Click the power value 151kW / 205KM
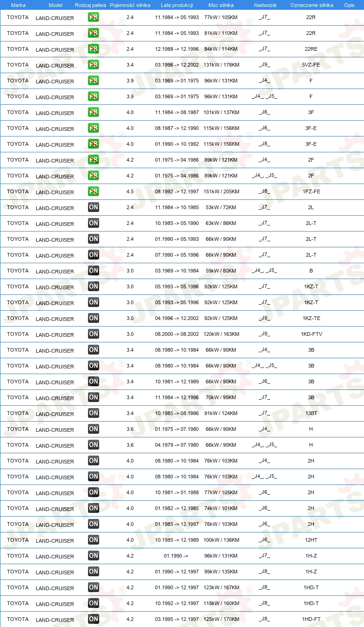364x627 pixels. pos(222,191)
